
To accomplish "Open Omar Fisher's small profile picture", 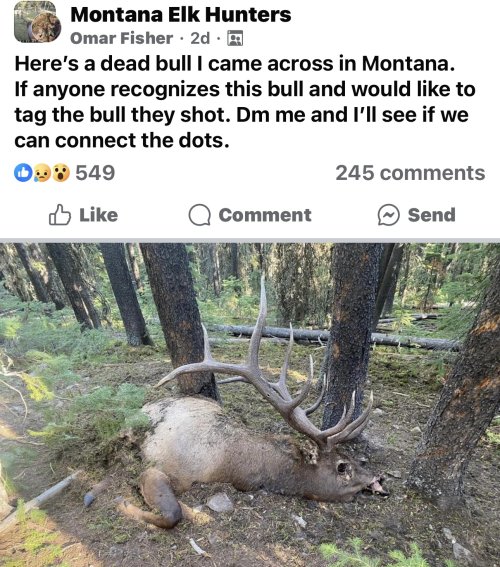I will 46,27.
